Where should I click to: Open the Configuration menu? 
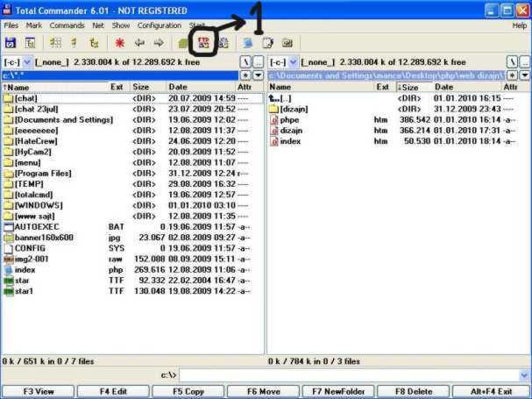pos(160,25)
